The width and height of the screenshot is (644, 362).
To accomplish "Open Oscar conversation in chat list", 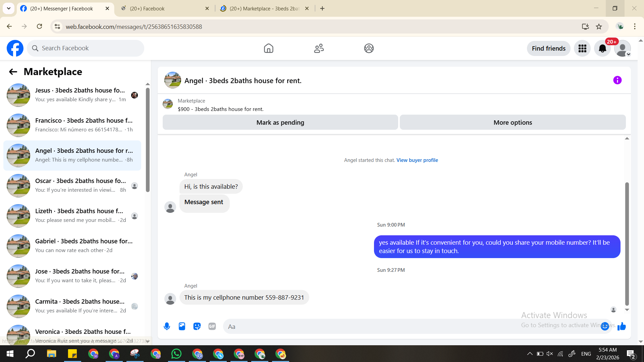I will (72, 186).
